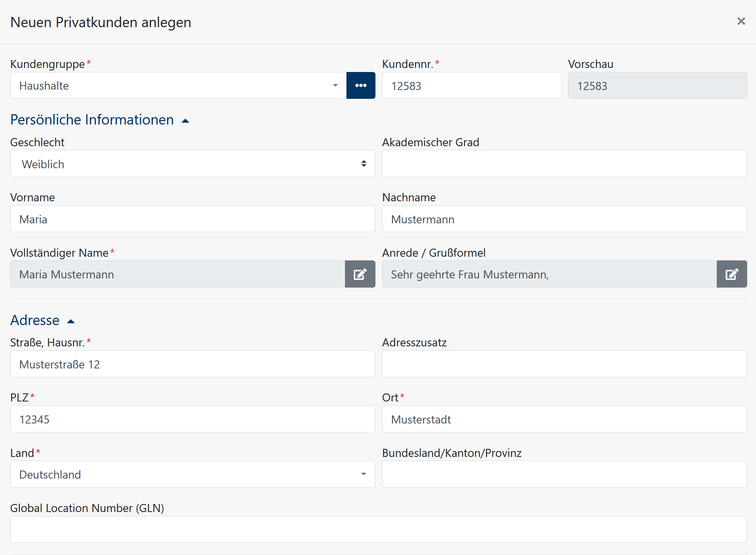Click the Kundengruppe label
The width and height of the screenshot is (756, 555).
[x=48, y=64]
